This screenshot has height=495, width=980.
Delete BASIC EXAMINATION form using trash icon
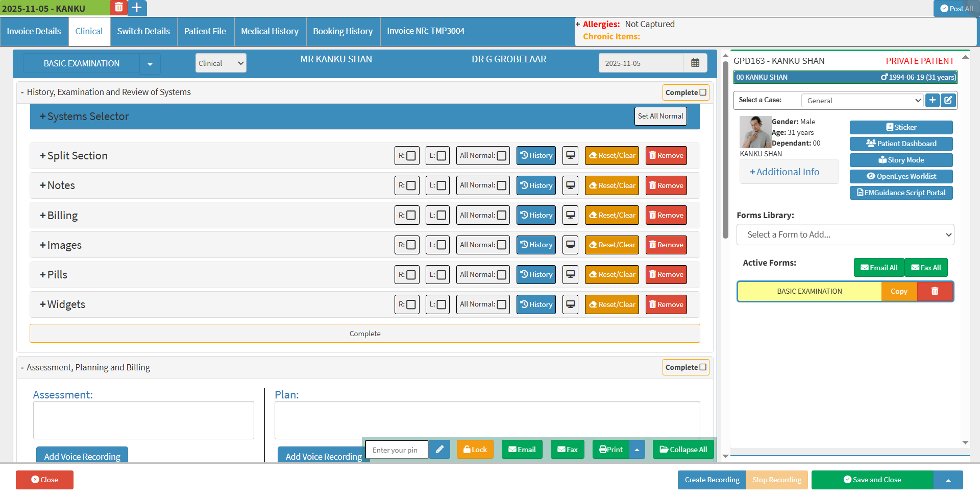pyautogui.click(x=935, y=291)
